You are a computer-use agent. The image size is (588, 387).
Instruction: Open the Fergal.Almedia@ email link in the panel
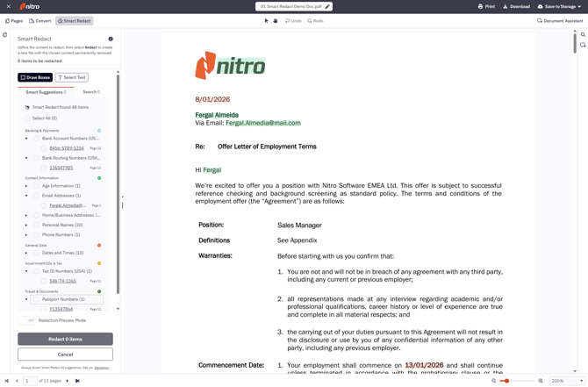tap(68, 205)
